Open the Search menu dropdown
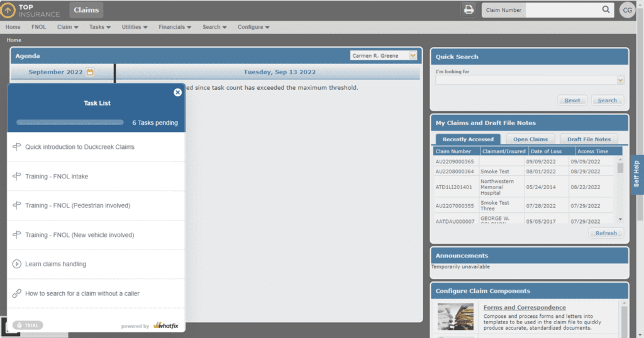 214,27
